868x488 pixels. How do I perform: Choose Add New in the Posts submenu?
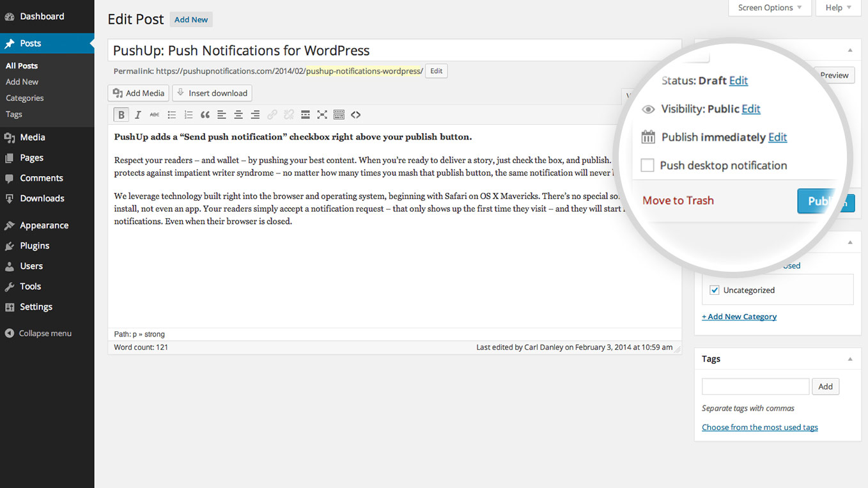coord(22,82)
